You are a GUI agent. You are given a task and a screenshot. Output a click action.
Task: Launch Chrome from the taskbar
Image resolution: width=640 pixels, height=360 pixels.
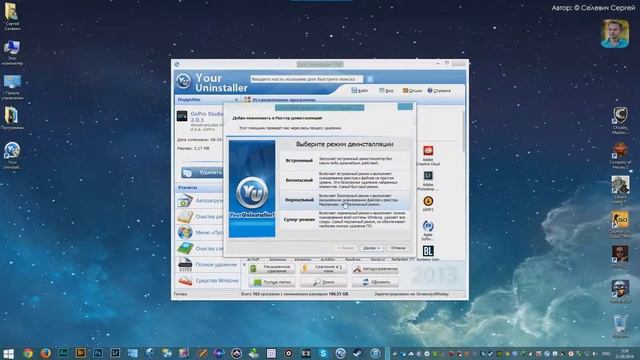click(x=28, y=353)
